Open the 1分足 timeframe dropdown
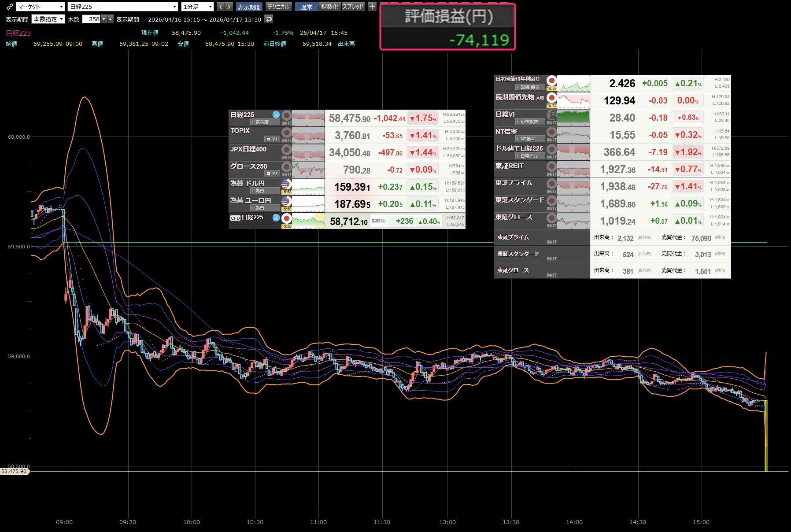This screenshot has width=791, height=532. point(197,7)
